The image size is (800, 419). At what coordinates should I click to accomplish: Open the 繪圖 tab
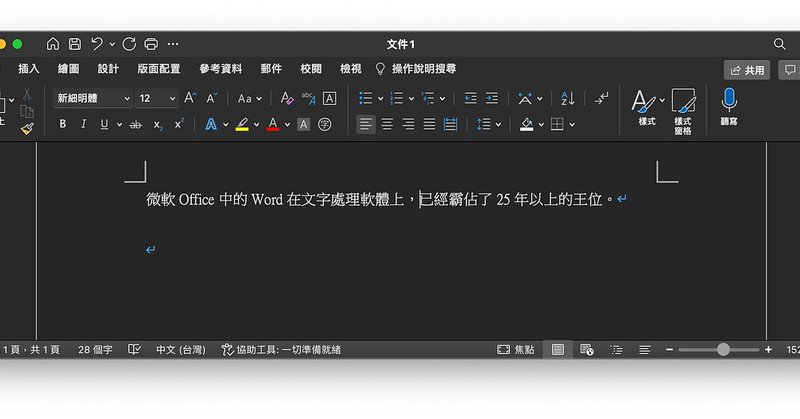point(68,68)
